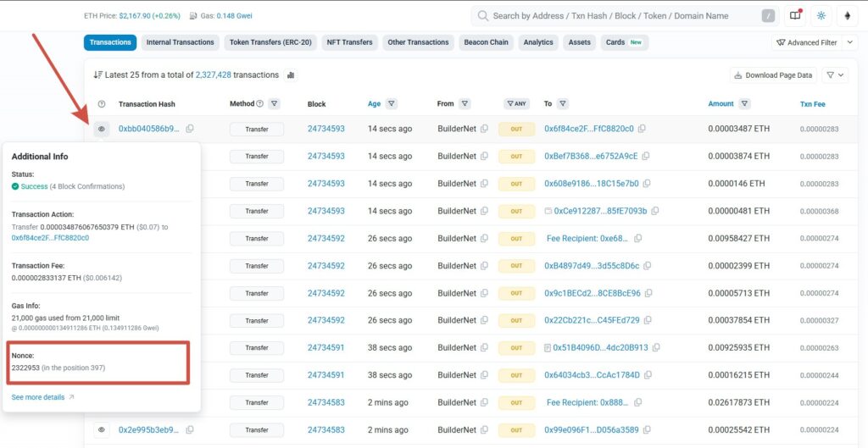Image resolution: width=868 pixels, height=448 pixels.
Task: Click the red-dotted notification icon near the search bar
Action: pyautogui.click(x=795, y=16)
